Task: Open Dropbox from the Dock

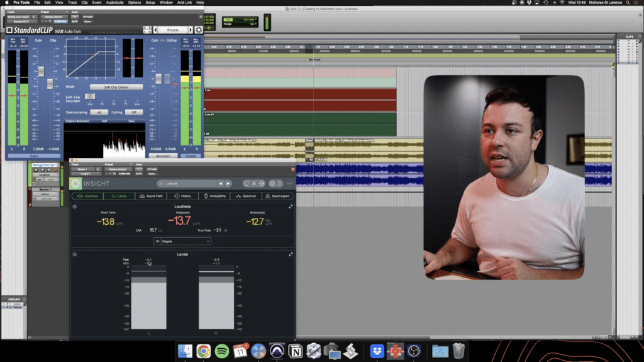Action: (x=377, y=351)
